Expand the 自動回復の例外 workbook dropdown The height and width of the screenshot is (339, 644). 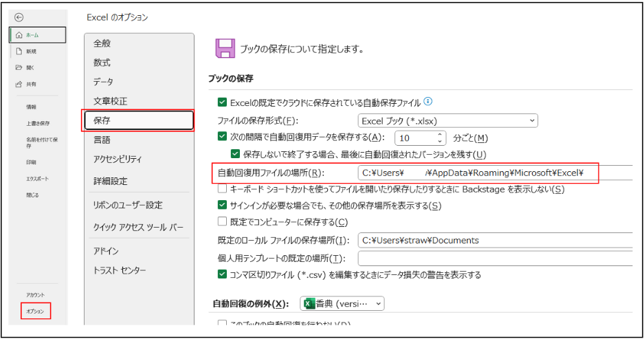[x=342, y=303]
